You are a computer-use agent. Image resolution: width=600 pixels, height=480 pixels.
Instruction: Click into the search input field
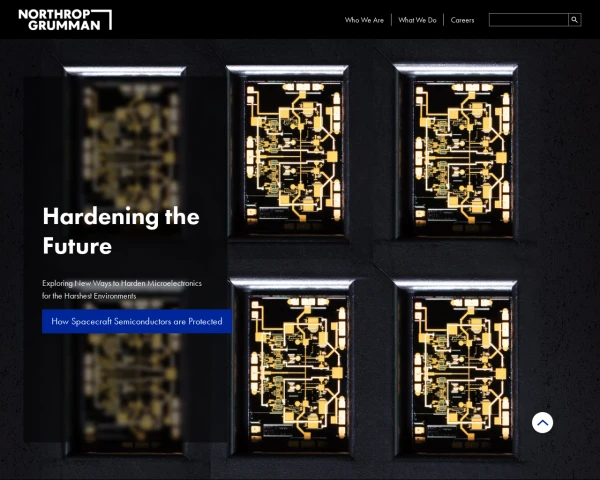click(529, 20)
